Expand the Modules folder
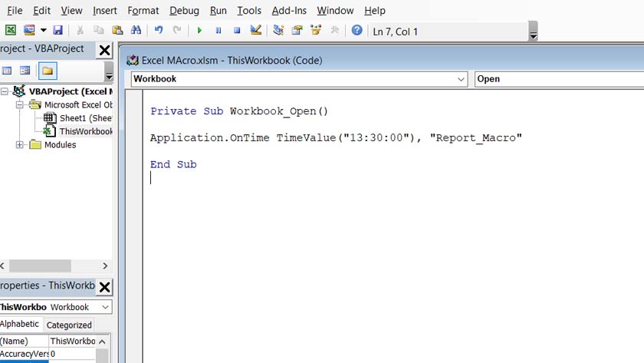This screenshot has height=363, width=644. (20, 144)
